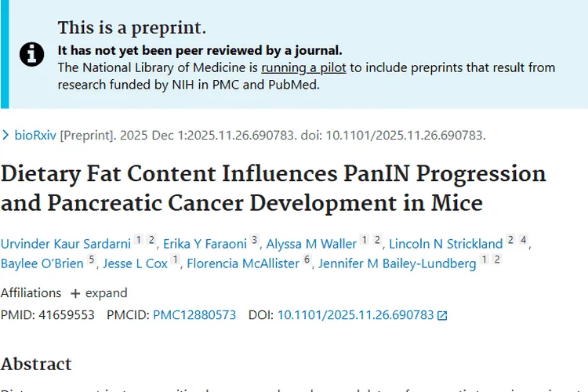
Task: Select author Florencia McAllister
Action: click(x=242, y=263)
